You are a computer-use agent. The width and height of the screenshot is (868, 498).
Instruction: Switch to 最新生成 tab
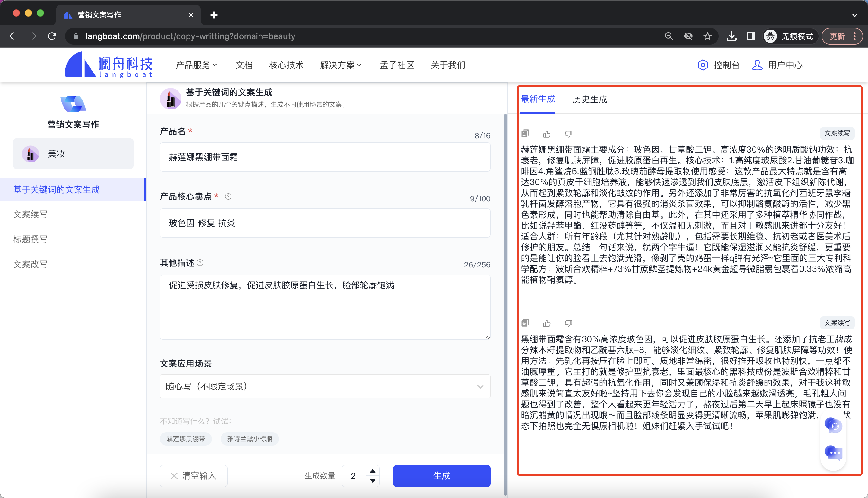[x=537, y=99]
